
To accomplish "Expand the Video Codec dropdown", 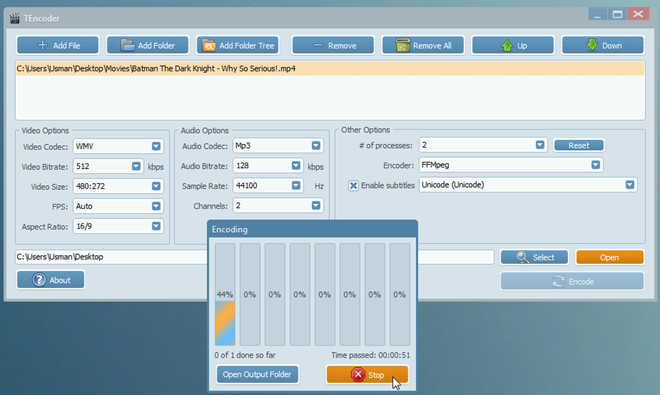I will (156, 146).
